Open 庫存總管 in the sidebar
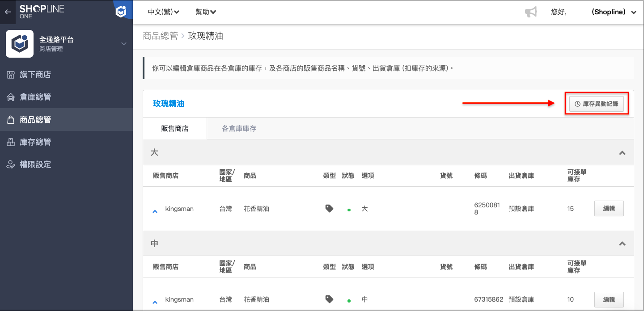 coord(66,142)
